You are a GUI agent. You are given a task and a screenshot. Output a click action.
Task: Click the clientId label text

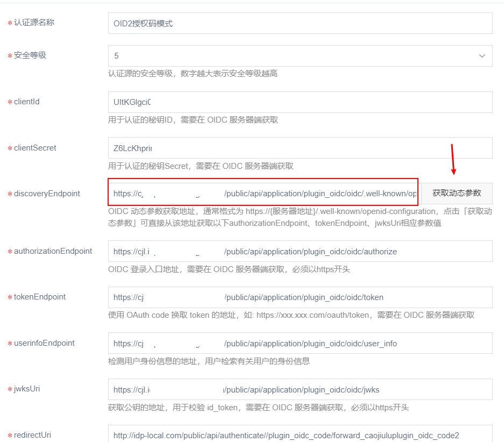point(27,102)
